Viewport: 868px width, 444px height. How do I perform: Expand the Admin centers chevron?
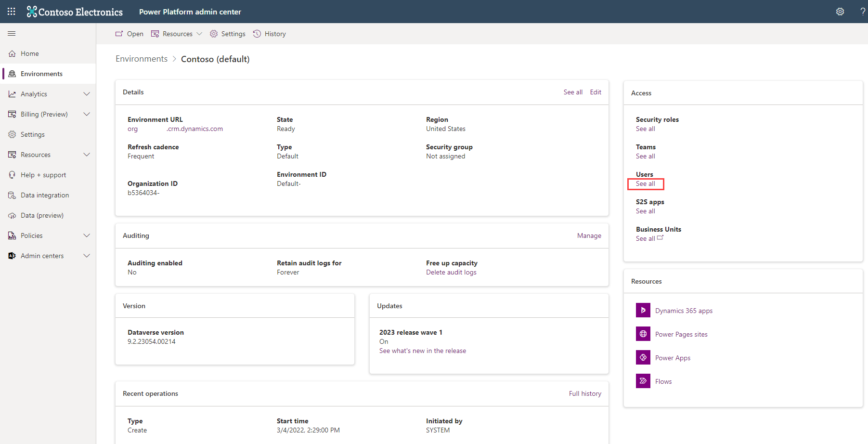(x=87, y=256)
